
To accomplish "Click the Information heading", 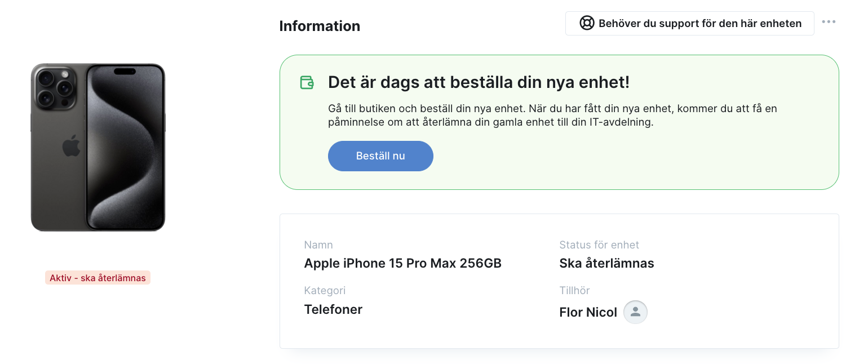I will [320, 26].
